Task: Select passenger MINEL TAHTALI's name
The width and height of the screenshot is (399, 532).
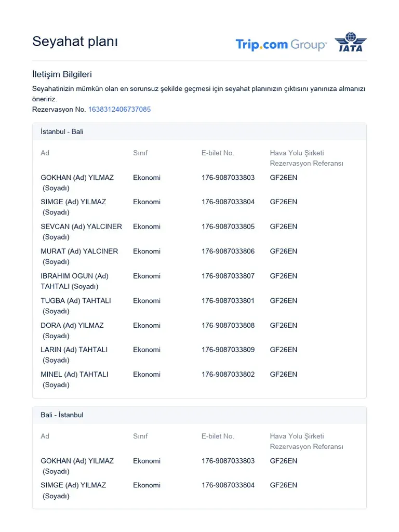Action: [x=74, y=375]
